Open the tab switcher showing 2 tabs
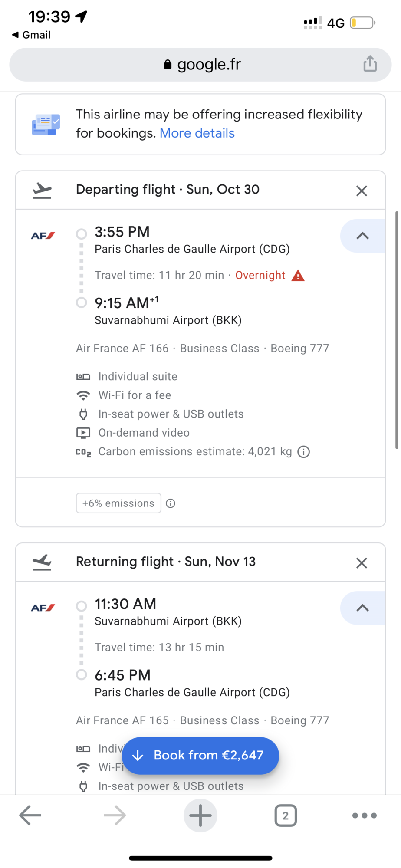 (x=286, y=815)
